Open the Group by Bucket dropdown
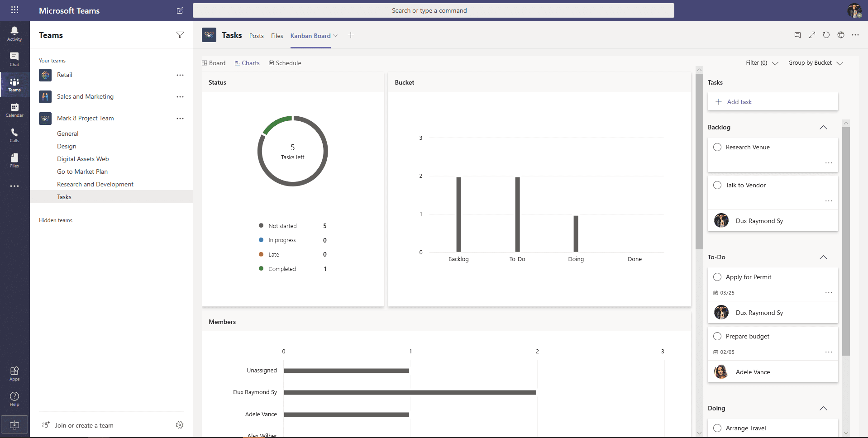The image size is (868, 438). (816, 63)
